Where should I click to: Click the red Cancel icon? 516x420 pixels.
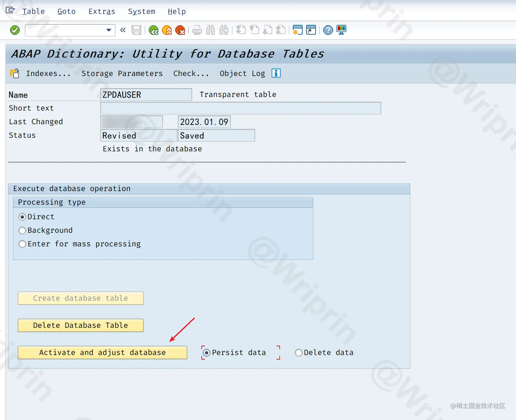(180, 30)
